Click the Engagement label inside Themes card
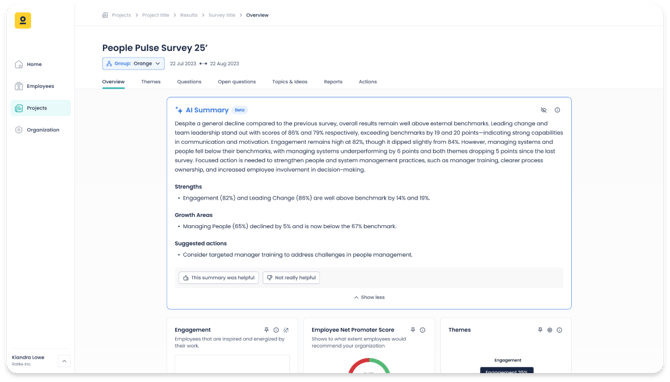 point(508,360)
